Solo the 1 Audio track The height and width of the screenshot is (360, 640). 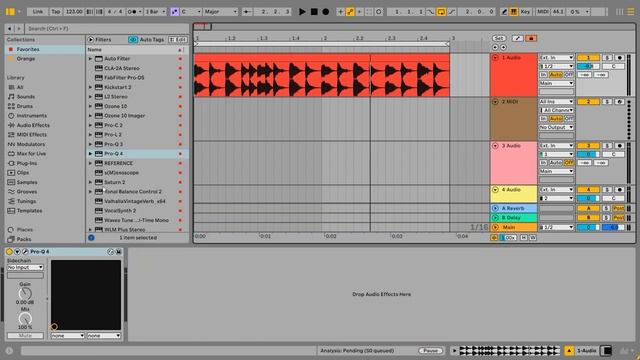[x=607, y=58]
